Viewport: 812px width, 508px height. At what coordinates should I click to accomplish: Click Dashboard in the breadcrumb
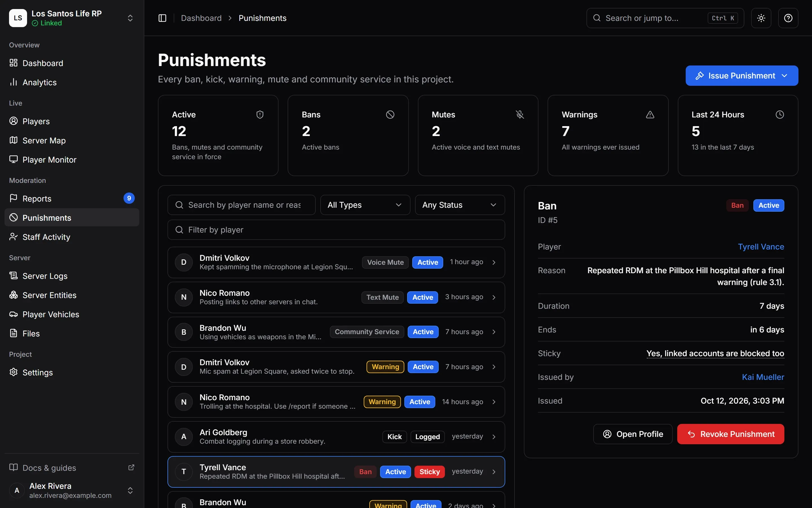click(x=201, y=18)
